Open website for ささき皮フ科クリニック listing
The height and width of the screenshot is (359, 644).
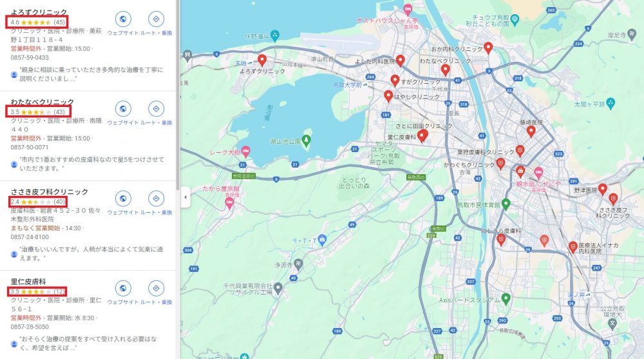pos(123,199)
